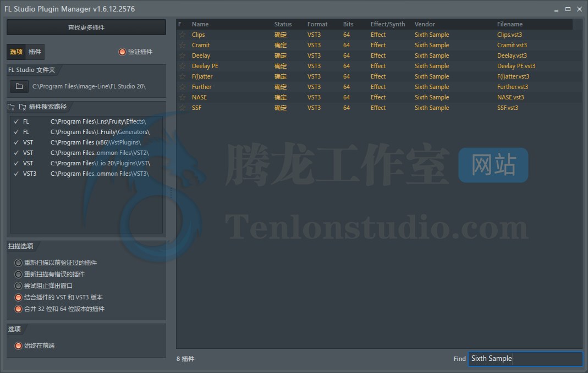Click the SSF.vst3 filename

click(x=508, y=108)
